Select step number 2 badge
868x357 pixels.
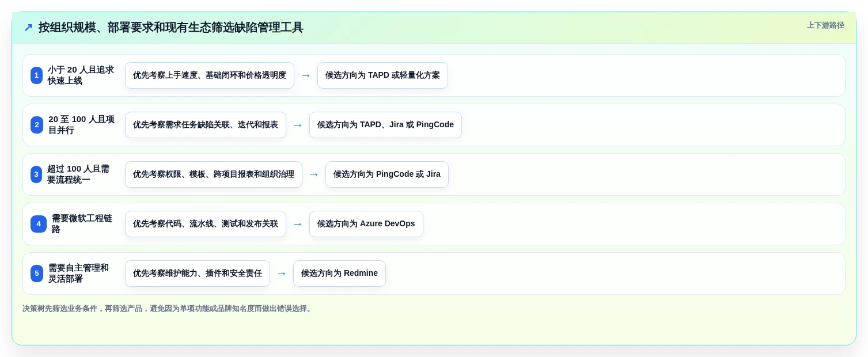click(x=37, y=125)
